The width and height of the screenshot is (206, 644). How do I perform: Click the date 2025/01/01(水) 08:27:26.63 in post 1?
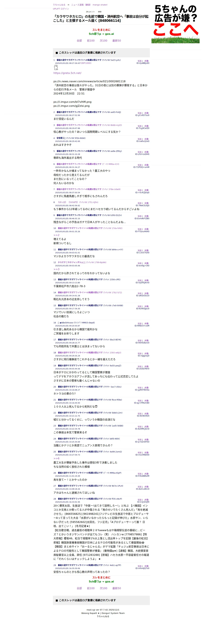coord(68,63)
